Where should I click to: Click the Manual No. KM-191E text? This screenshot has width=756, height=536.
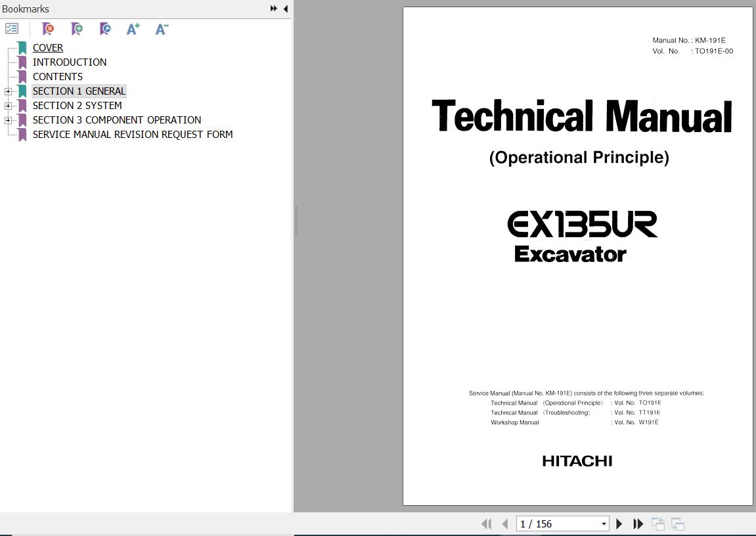[x=688, y=41]
